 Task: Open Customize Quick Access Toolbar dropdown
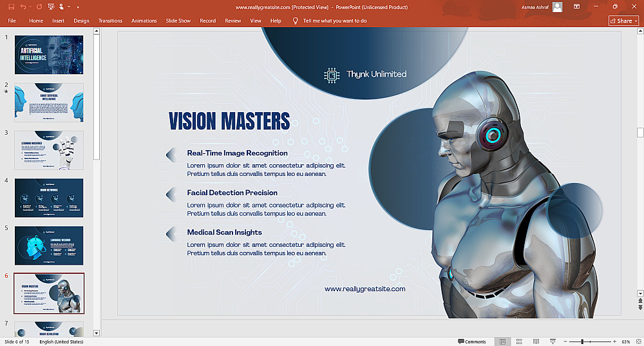tap(78, 7)
